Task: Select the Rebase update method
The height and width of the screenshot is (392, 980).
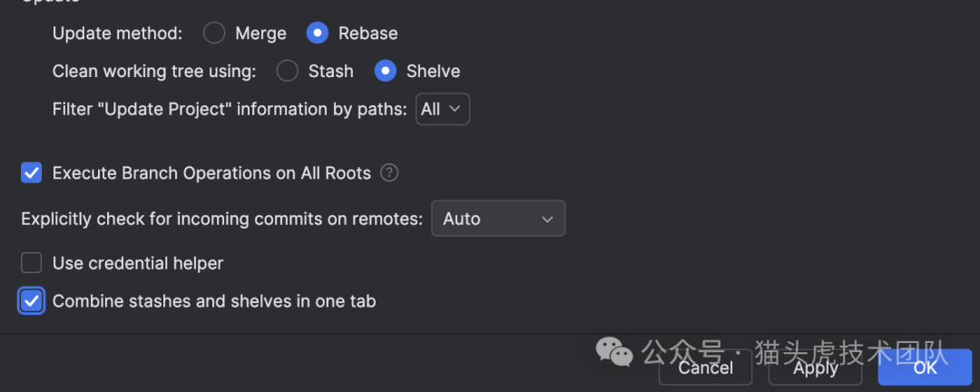Action: (318, 34)
